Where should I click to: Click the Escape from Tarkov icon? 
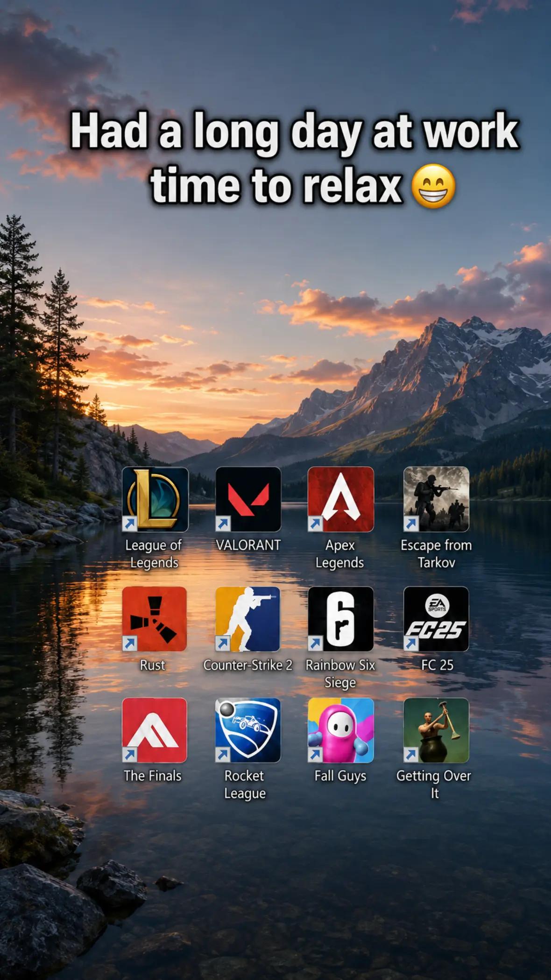(x=436, y=499)
